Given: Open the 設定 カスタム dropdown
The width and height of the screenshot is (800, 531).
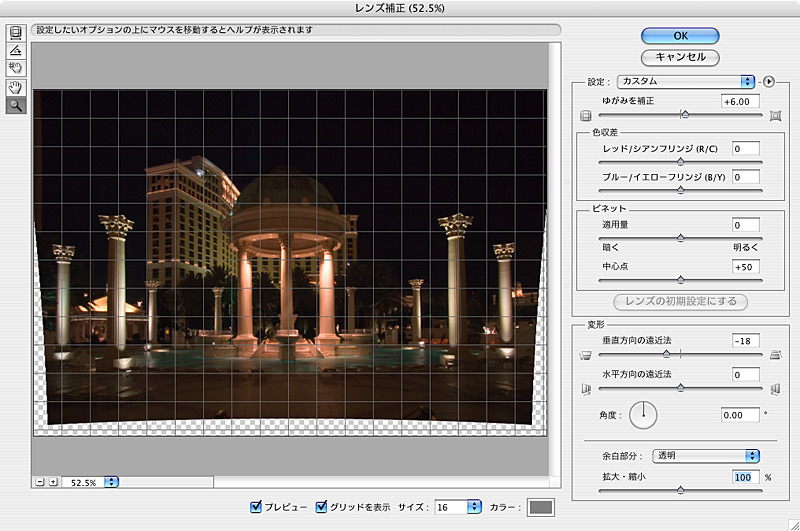Looking at the screenshot, I should tap(686, 82).
